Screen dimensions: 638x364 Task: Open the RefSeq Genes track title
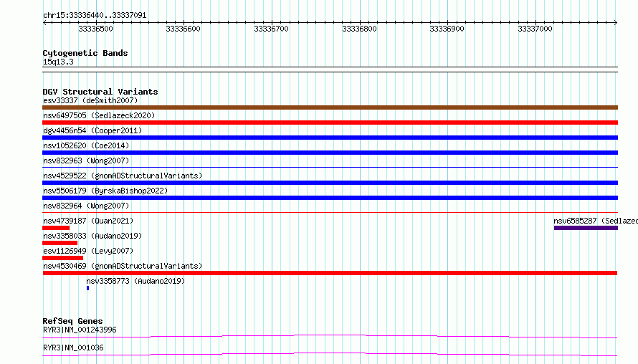point(72,321)
